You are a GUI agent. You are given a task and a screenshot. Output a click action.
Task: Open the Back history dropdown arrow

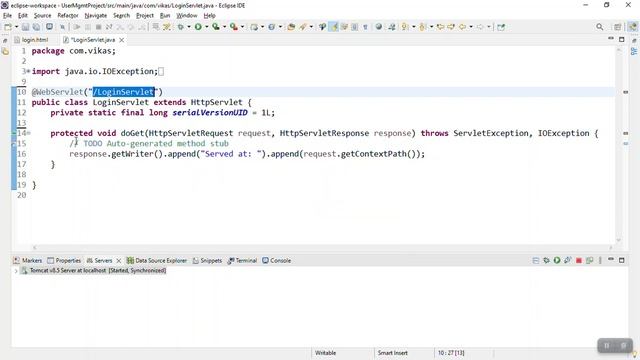(x=471, y=27)
